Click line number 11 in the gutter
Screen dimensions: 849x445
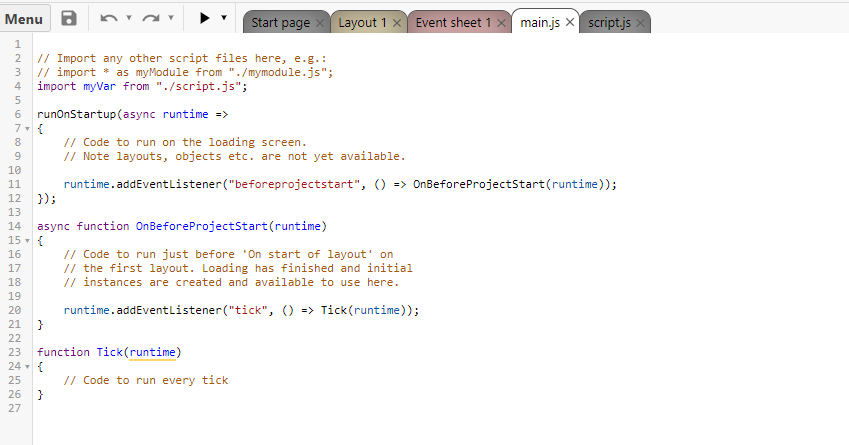[x=15, y=184]
